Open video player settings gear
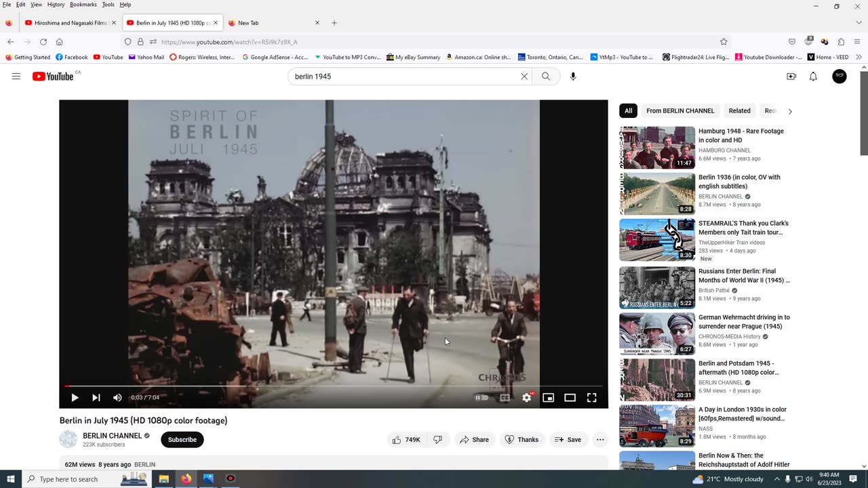The width and height of the screenshot is (868, 488). [527, 398]
